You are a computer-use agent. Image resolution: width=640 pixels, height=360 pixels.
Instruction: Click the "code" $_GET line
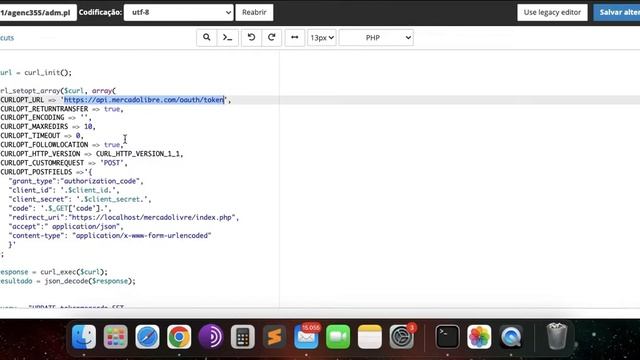pos(60,208)
